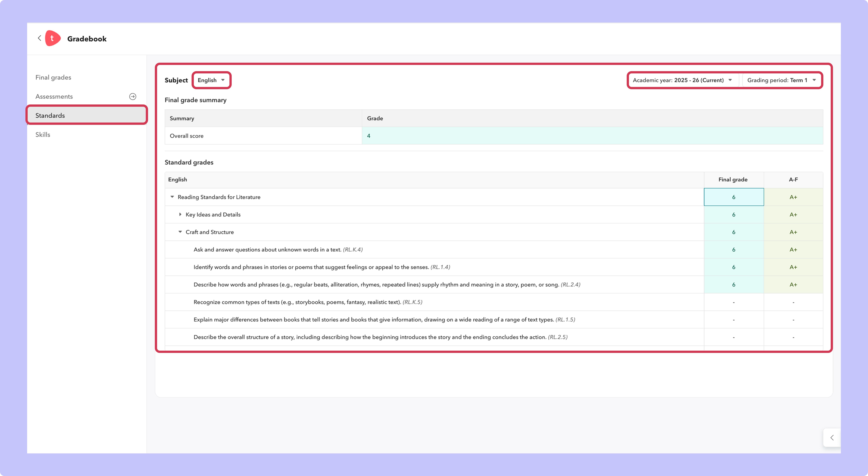Screen dimensions: 868x476
Task: Click the A-F column header
Action: pyautogui.click(x=794, y=179)
